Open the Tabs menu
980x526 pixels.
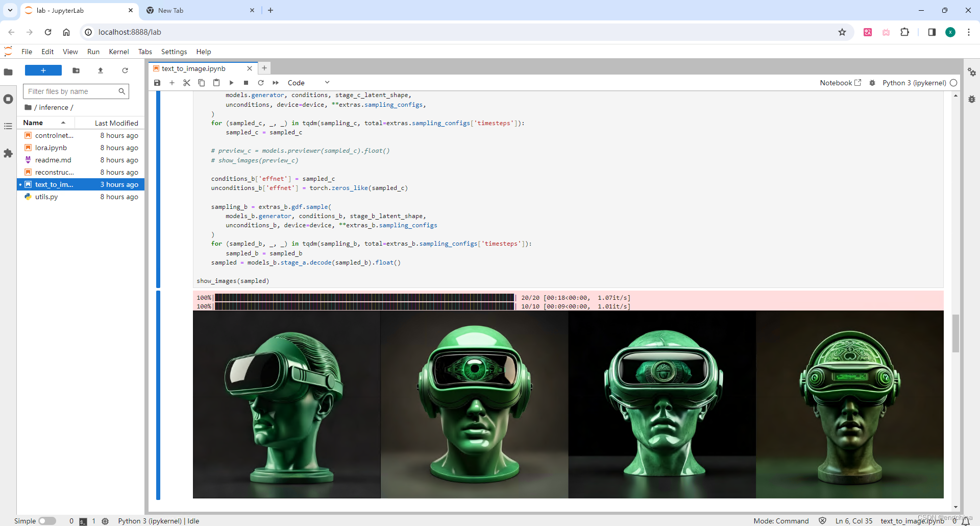pyautogui.click(x=145, y=52)
